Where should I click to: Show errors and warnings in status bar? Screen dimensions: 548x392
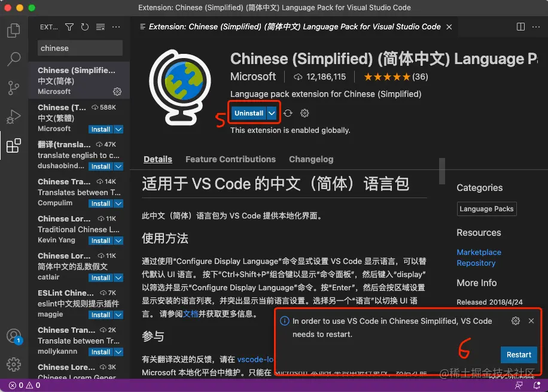pyautogui.click(x=25, y=385)
